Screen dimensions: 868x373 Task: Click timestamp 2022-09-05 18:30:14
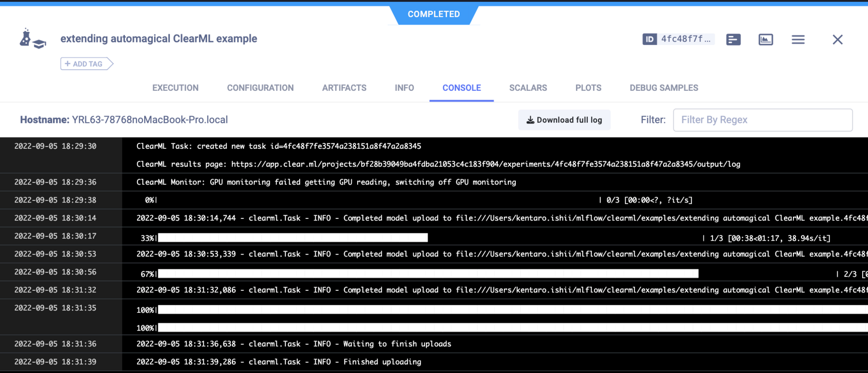(x=55, y=218)
